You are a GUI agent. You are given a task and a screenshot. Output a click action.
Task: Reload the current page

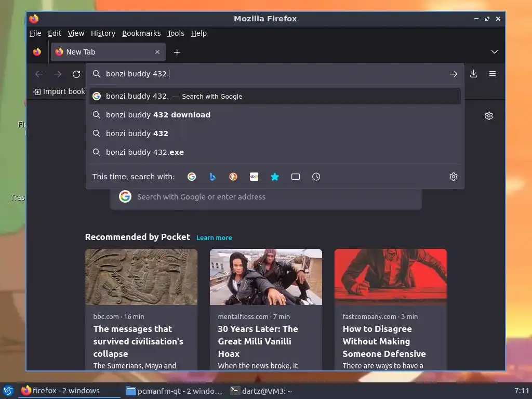tap(76, 74)
